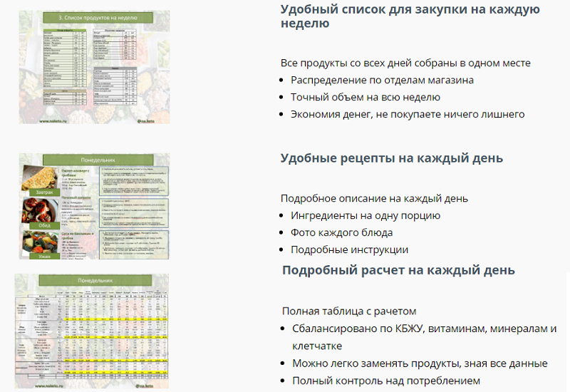Screen dimensions: 570x392
Task: Select bullet 'Распределение по отделам магазина'
Action: 382,80
